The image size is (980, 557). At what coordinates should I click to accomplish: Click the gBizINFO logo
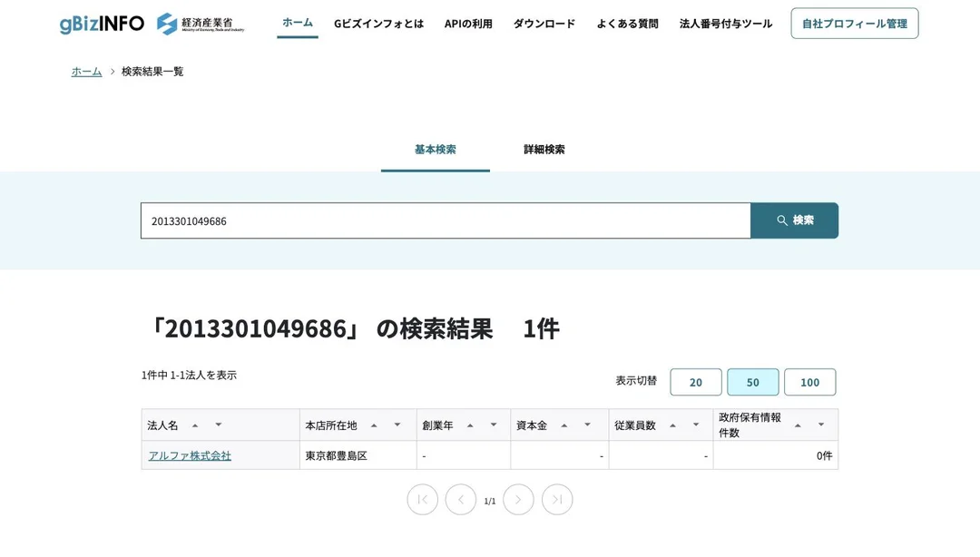coord(102,24)
